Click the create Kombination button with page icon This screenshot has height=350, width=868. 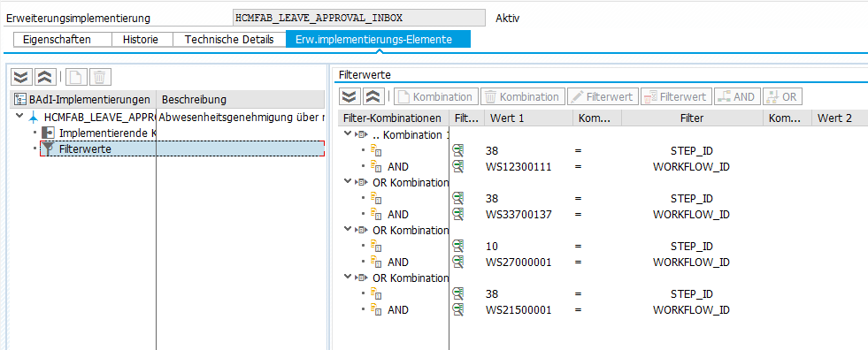(x=436, y=96)
